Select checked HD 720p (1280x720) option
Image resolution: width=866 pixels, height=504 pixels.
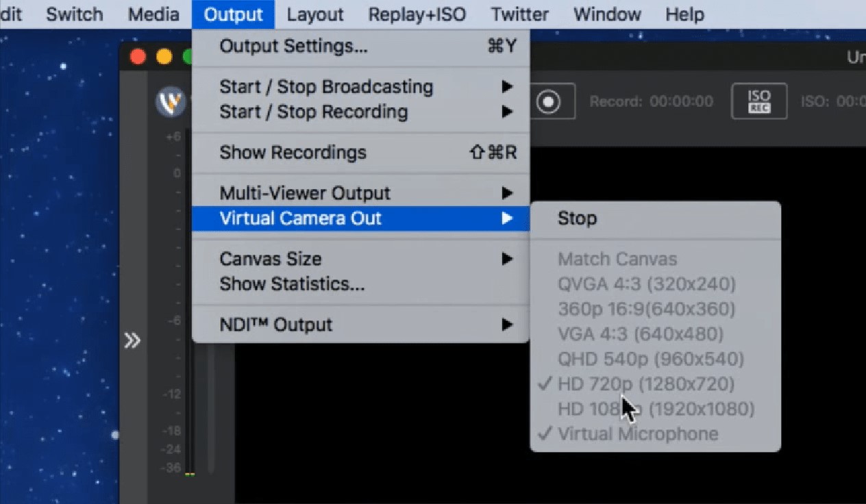(656, 383)
